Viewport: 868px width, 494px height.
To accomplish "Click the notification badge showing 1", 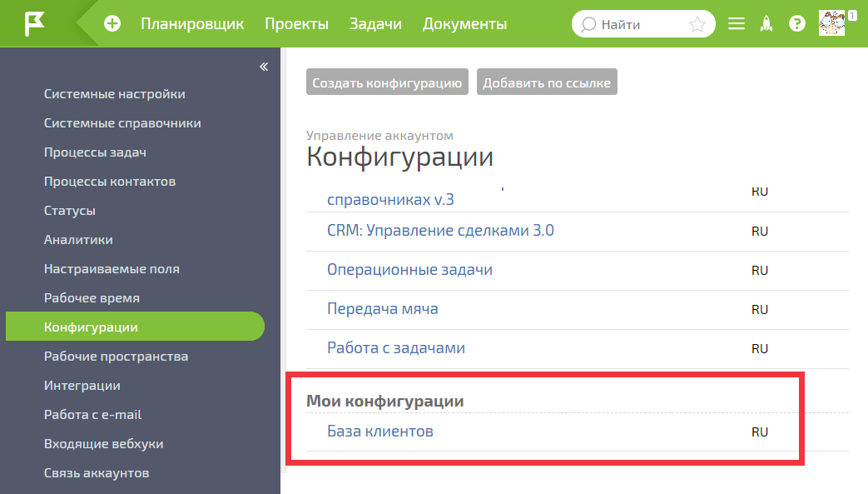I will (x=852, y=16).
